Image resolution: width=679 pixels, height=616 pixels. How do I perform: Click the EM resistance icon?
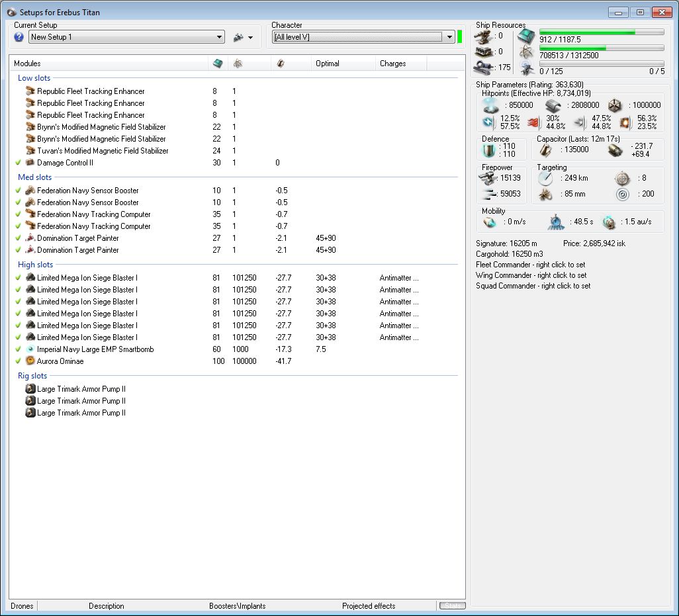click(488, 122)
